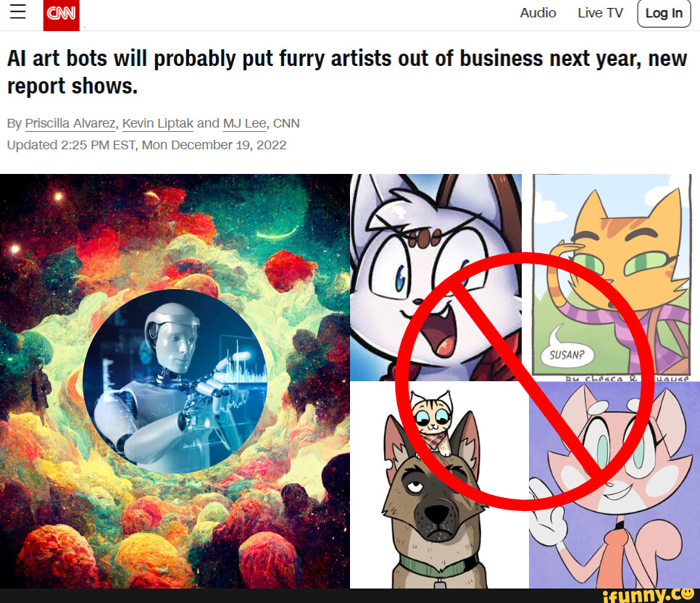The height and width of the screenshot is (603, 700).
Task: Open author MJ Lee's profile
Action: click(245, 123)
